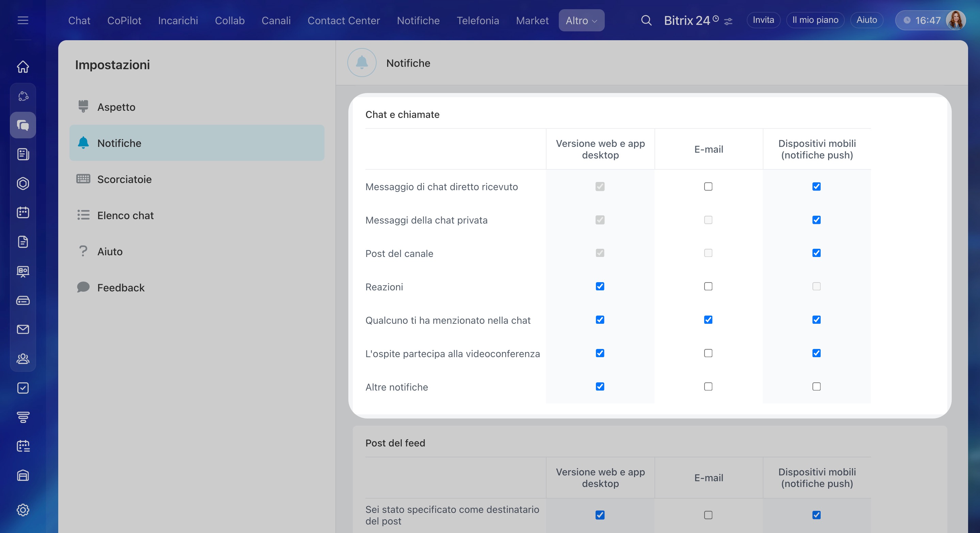Viewport: 980px width, 533px height.
Task: Click the Bitrix24 logo settings sliders icon
Action: pyautogui.click(x=728, y=21)
